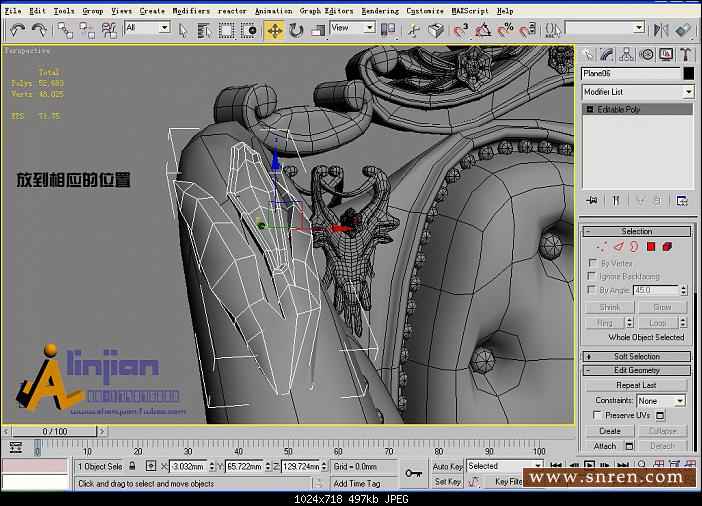Switch to Polygon sub-object mode icon
The height and width of the screenshot is (506, 702).
[x=650, y=246]
